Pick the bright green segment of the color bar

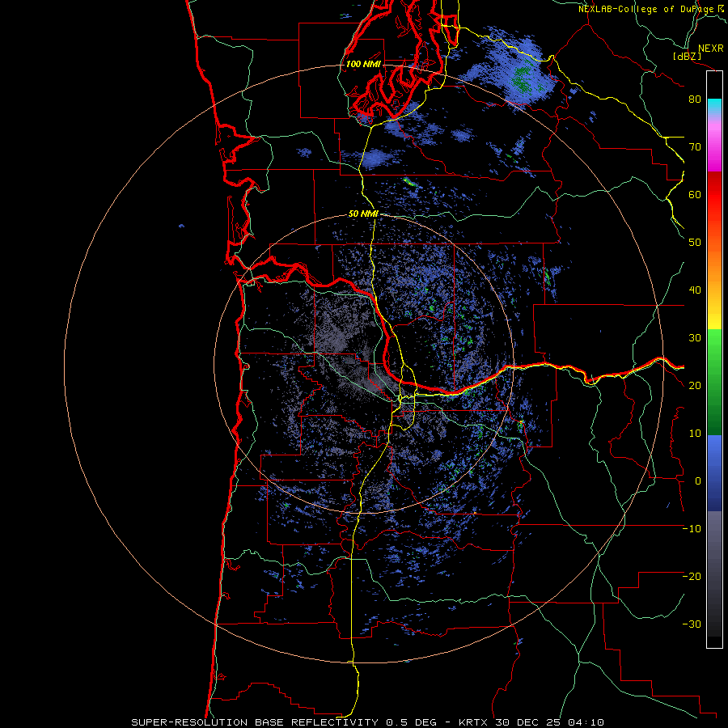714,346
